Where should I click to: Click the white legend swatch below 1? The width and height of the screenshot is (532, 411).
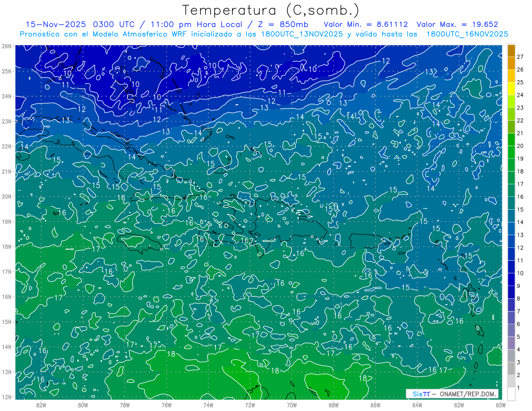[x=511, y=394]
